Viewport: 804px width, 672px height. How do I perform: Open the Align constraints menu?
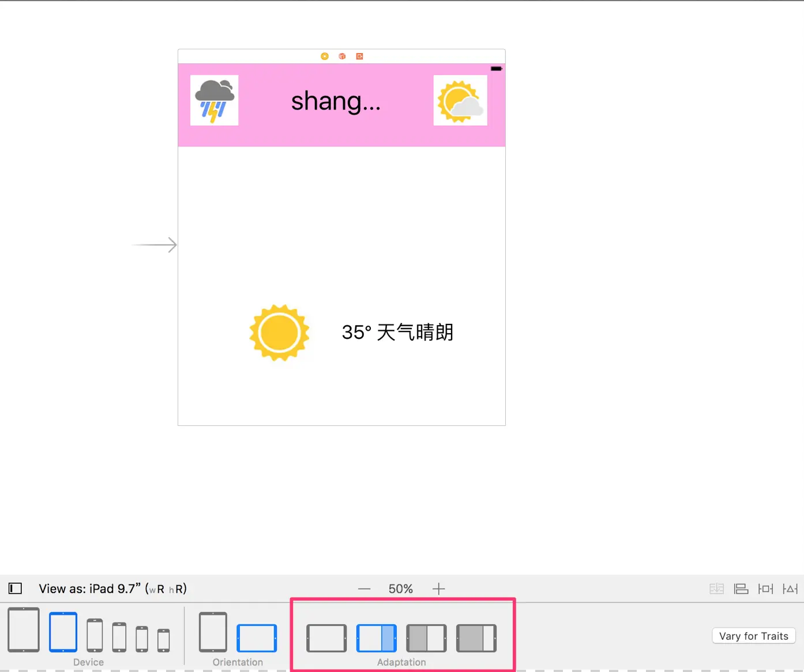pyautogui.click(x=741, y=588)
